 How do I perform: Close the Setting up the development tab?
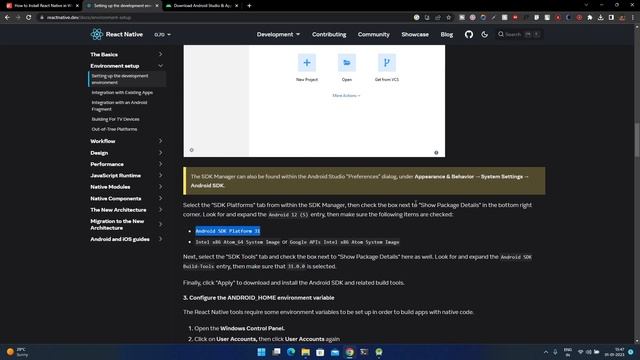click(157, 6)
